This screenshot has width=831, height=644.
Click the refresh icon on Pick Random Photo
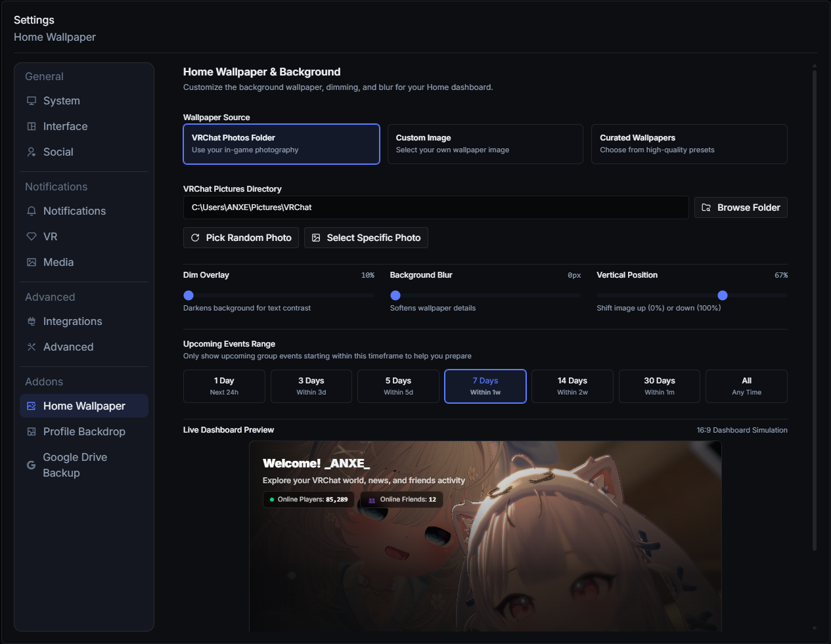pos(195,238)
